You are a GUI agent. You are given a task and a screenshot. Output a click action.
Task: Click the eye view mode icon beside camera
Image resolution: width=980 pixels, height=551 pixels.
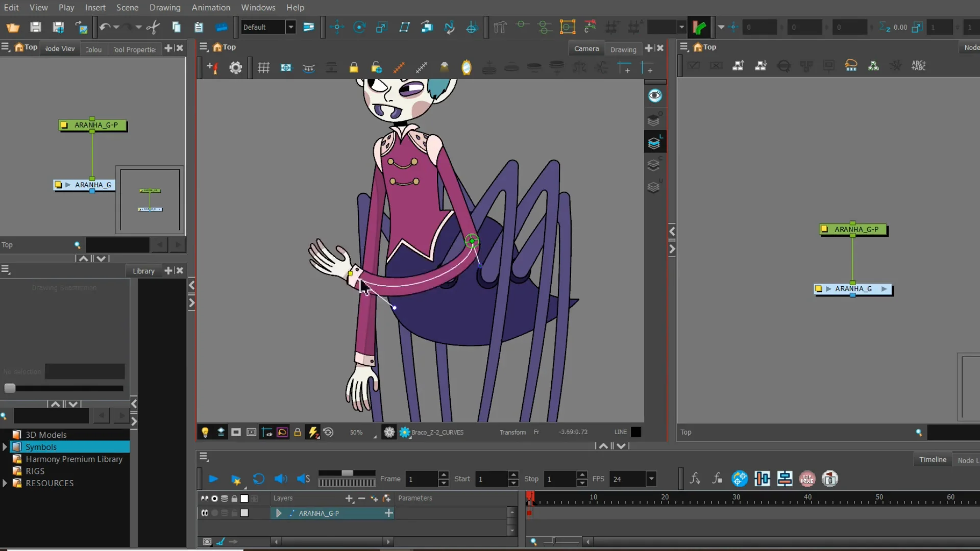[655, 95]
